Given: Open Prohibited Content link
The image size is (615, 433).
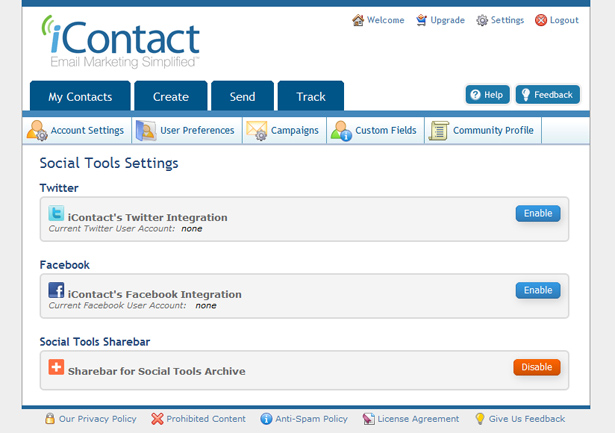Looking at the screenshot, I should coord(206,419).
